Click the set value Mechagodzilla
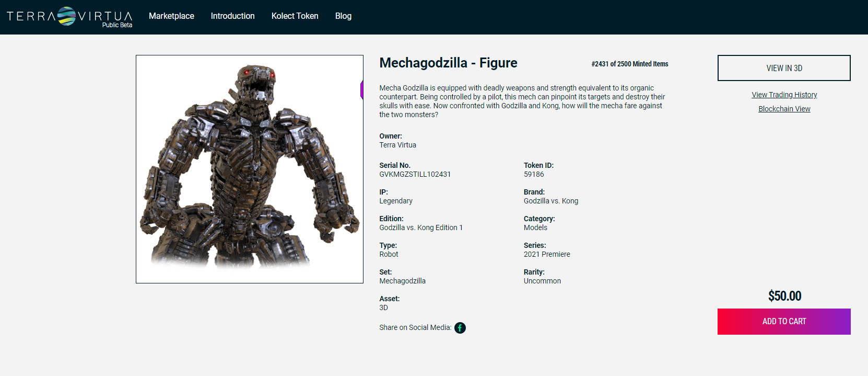Image resolution: width=868 pixels, height=376 pixels. tap(403, 281)
